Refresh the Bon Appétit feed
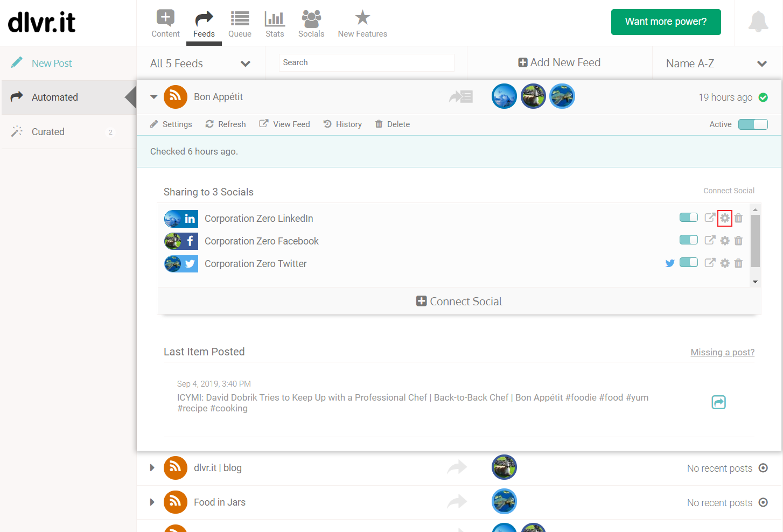Viewport: 783px width, 532px height. [x=226, y=124]
